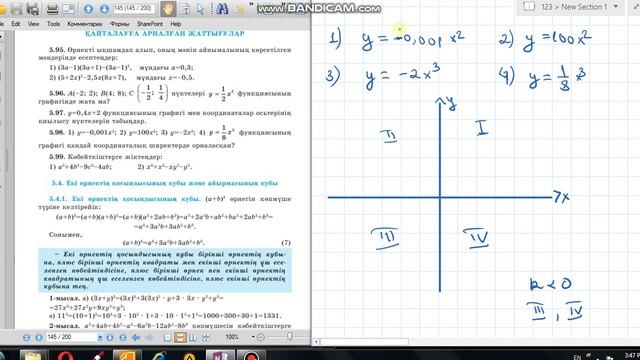Click the zoom out minus button
This screenshot has width=640, height=360.
261,337
